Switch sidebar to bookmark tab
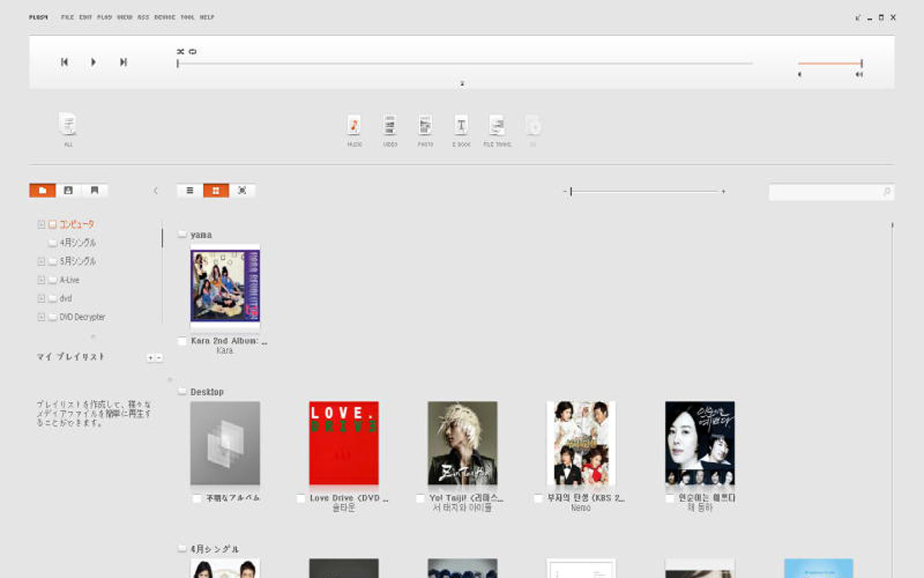Viewport: 924px width, 578px height. coord(95,191)
